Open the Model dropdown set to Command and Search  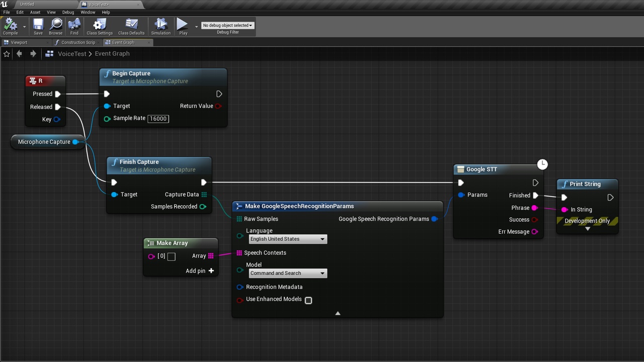(x=288, y=274)
